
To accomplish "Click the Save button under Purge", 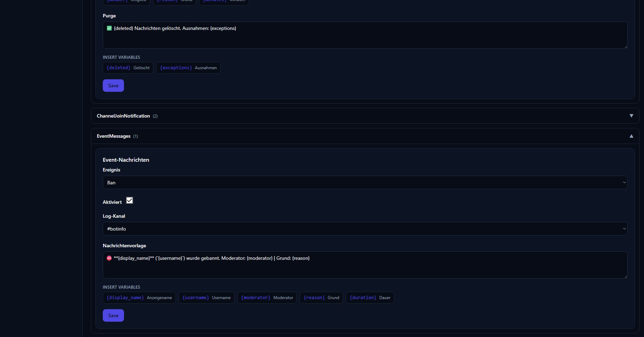I will tap(113, 86).
